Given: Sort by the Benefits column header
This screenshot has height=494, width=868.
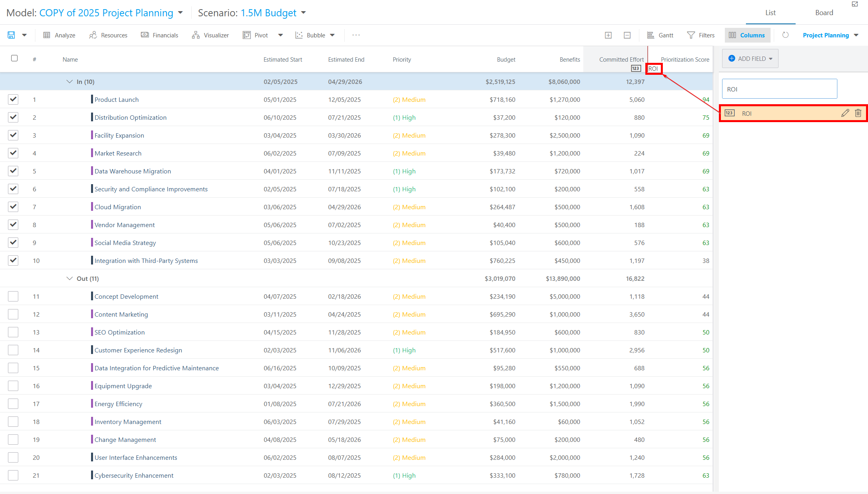Looking at the screenshot, I should pos(570,59).
